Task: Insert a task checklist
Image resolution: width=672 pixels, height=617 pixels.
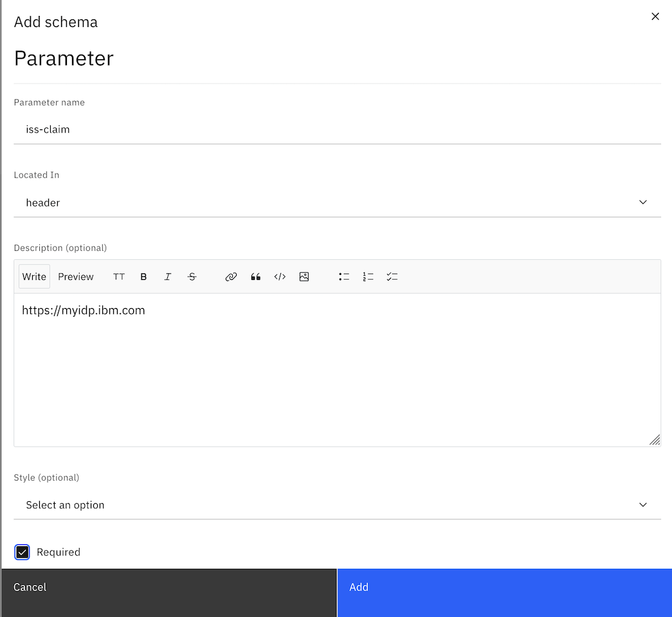Action: tap(392, 277)
